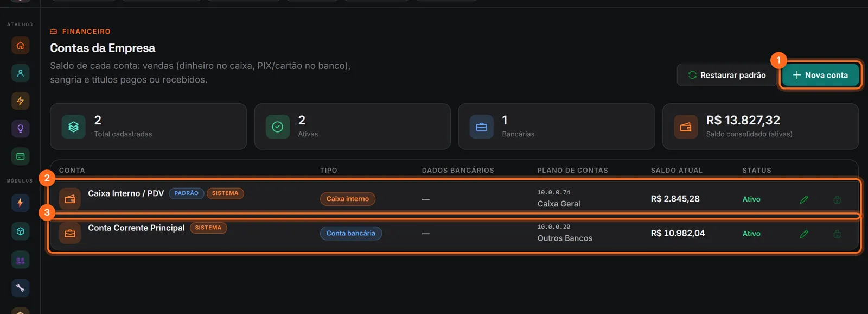Viewport: 868px width, 314px height.
Task: Open the home shortcut in sidebar
Action: [x=20, y=46]
